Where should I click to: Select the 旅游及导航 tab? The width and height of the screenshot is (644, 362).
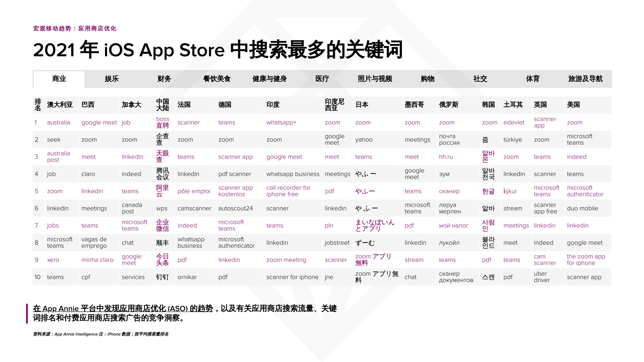coord(585,79)
